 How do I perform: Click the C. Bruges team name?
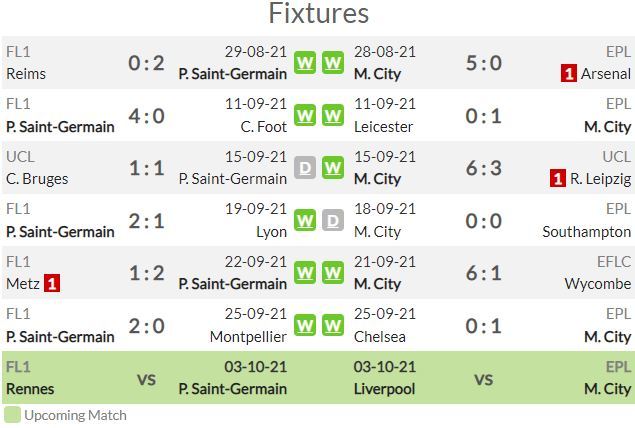[x=37, y=179]
